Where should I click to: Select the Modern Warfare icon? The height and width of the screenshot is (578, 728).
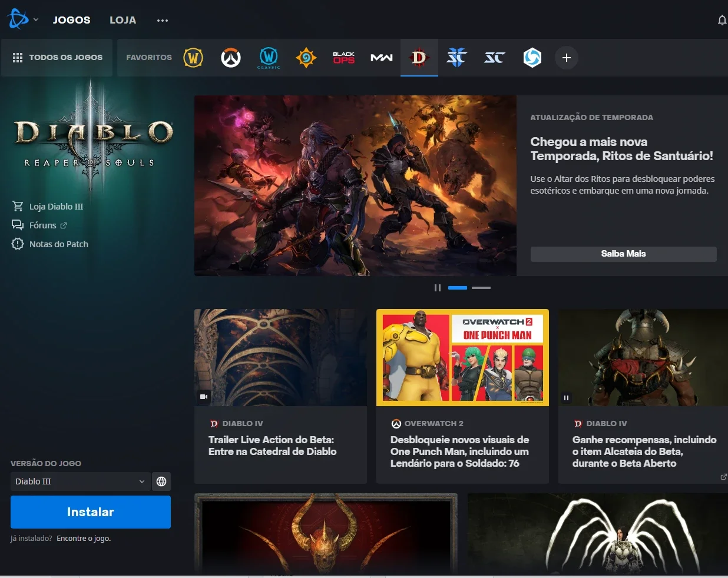point(382,58)
